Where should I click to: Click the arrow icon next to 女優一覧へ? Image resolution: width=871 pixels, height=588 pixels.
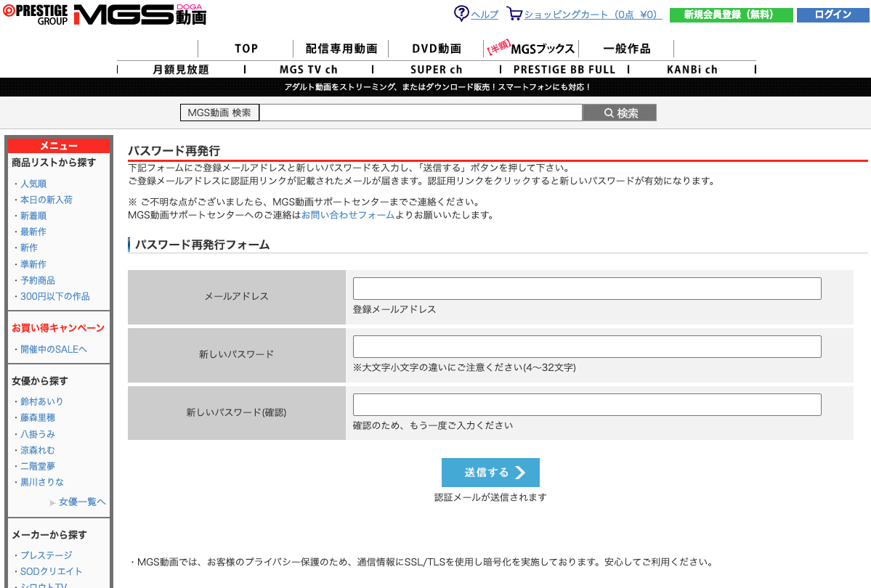[x=53, y=503]
